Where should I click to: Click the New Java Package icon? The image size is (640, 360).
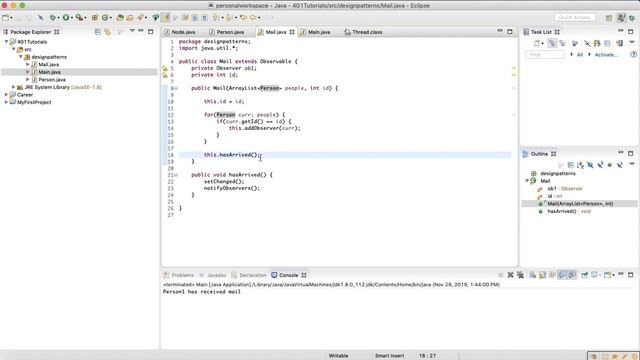pyautogui.click(x=95, y=18)
